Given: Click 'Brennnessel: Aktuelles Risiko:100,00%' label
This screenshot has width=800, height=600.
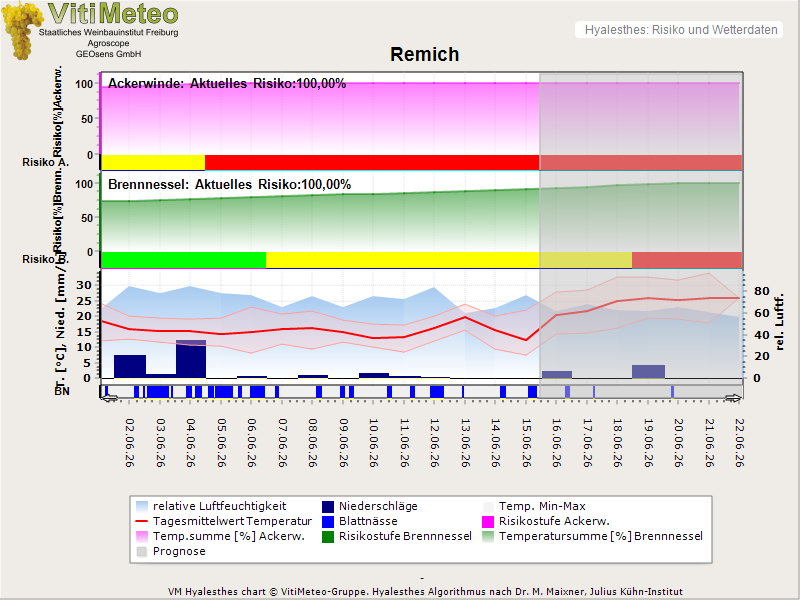Looking at the screenshot, I should 230,184.
